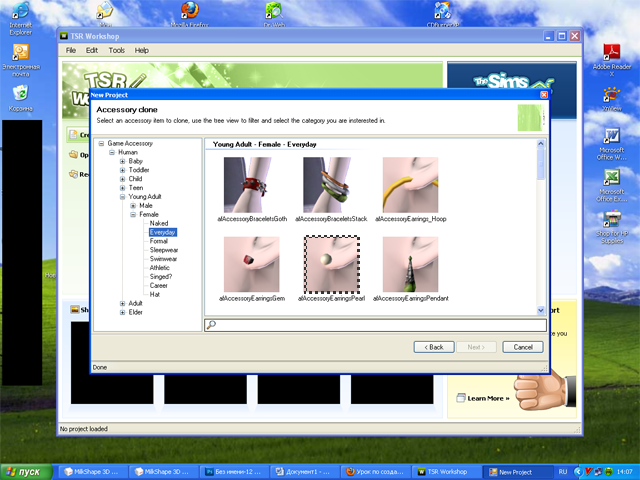Open the Mozilla Firefox desktop icon
Image resolution: width=640 pixels, height=480 pixels.
[x=189, y=12]
